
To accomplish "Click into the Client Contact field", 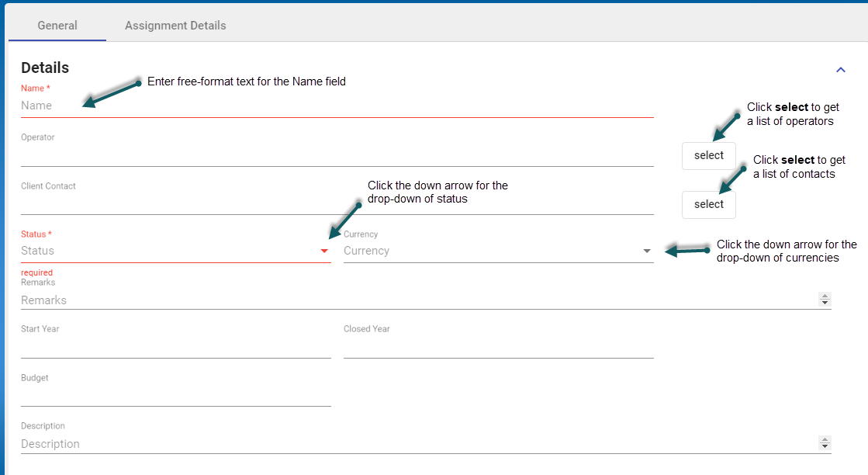I will 337,204.
